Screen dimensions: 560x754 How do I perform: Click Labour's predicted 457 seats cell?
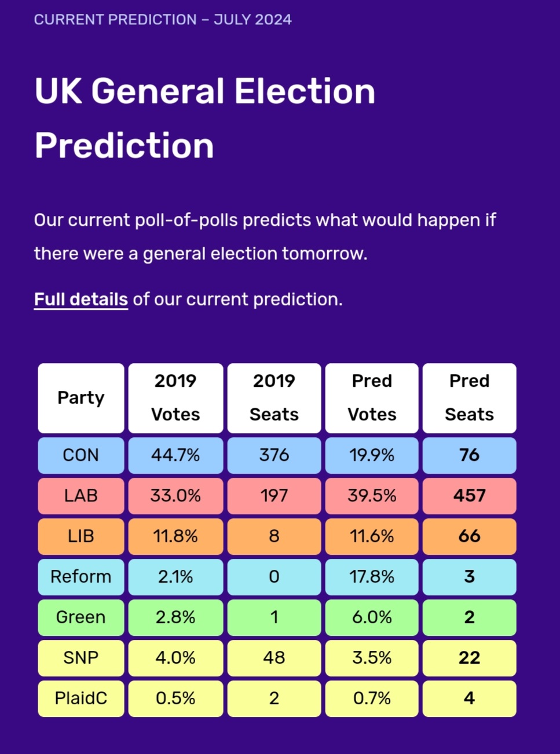coord(469,496)
